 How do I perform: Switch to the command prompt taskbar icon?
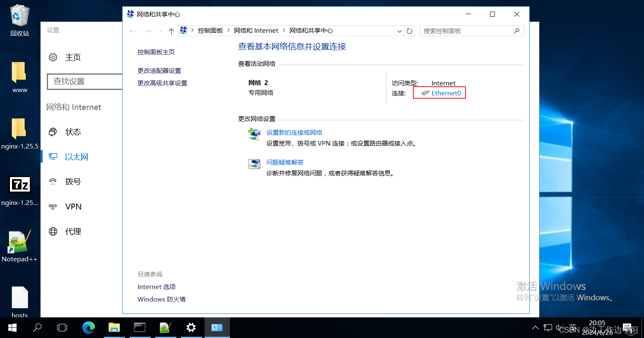coord(140,328)
